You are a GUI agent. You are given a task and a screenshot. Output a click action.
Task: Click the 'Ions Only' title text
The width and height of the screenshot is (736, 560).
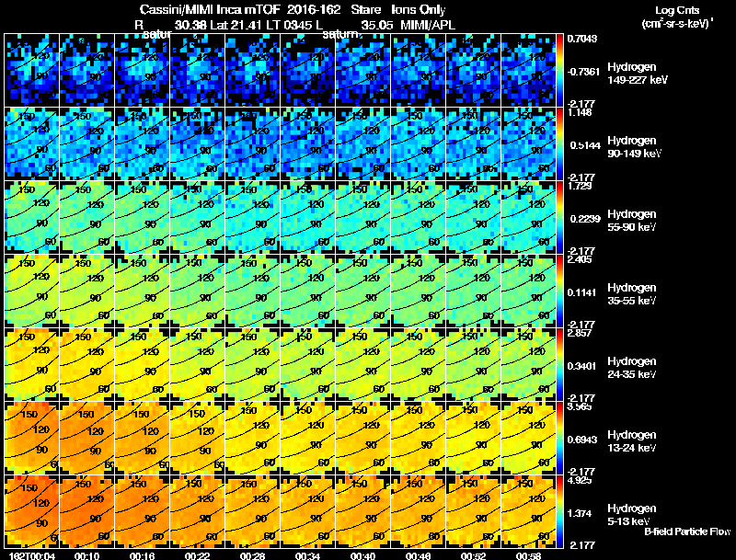coord(419,9)
